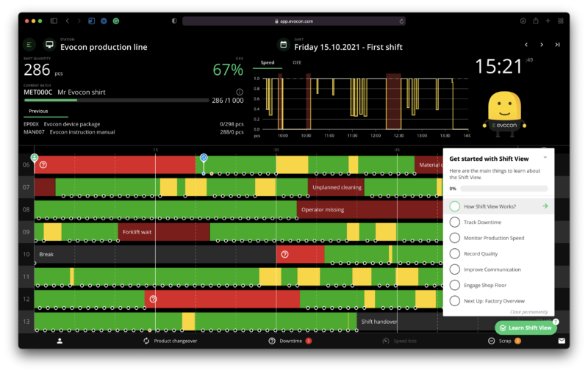This screenshot has width=588, height=373.
Task: Click MAN007 Evocon instruction manual row
Action: point(134,132)
